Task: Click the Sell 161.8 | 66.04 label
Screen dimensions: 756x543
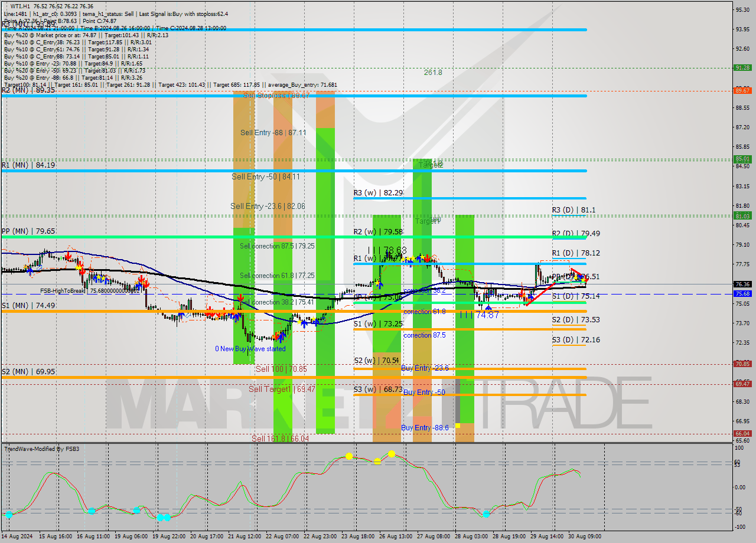Action: 280,439
